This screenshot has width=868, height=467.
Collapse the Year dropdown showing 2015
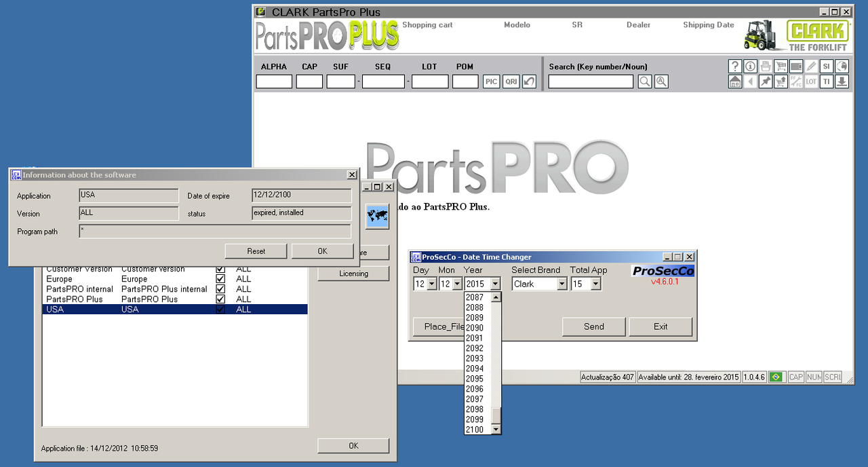coord(495,284)
